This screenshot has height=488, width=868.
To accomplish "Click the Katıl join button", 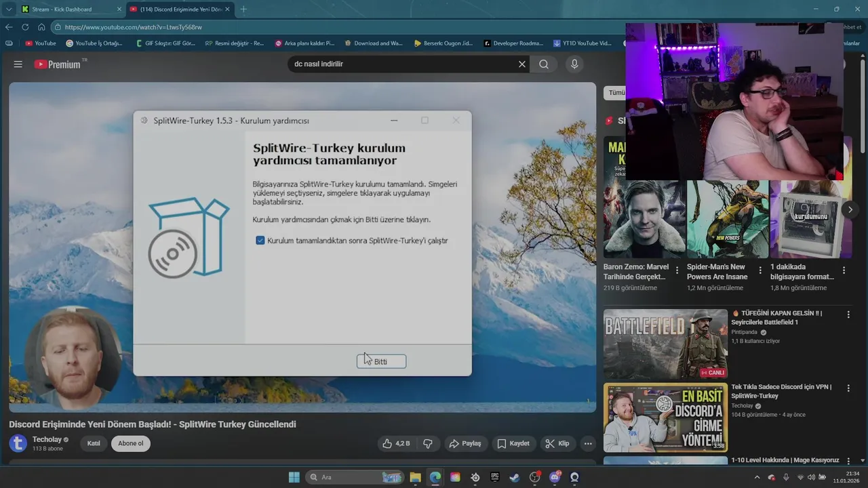I will (x=94, y=443).
